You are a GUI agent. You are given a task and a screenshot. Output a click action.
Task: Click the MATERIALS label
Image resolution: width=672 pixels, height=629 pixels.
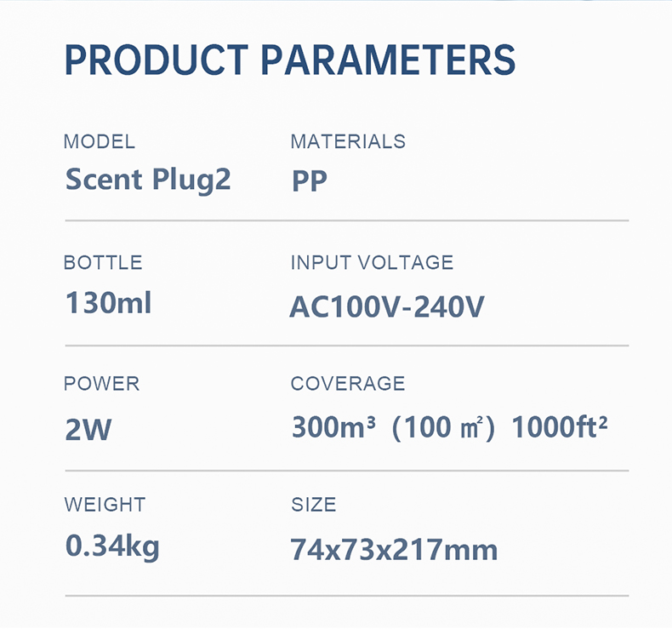click(348, 141)
